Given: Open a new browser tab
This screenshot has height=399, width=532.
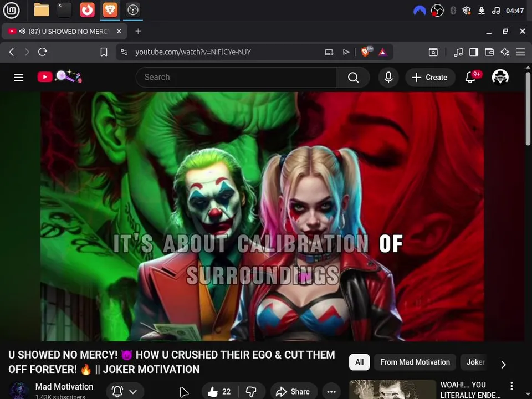Looking at the screenshot, I should pyautogui.click(x=138, y=31).
